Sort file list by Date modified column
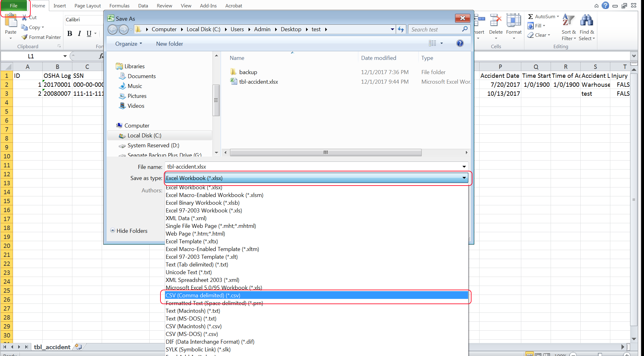The image size is (644, 356). point(378,58)
